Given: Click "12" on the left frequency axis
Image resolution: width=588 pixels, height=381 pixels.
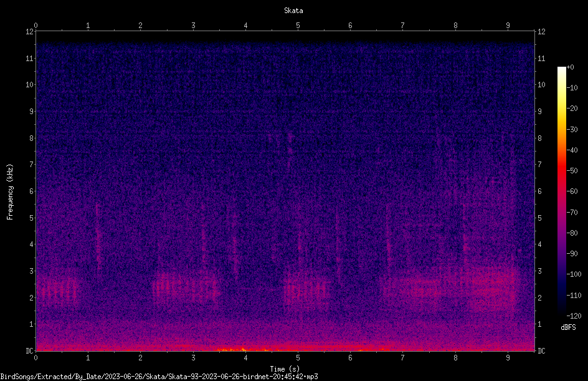Looking at the screenshot, I should pyautogui.click(x=29, y=32).
